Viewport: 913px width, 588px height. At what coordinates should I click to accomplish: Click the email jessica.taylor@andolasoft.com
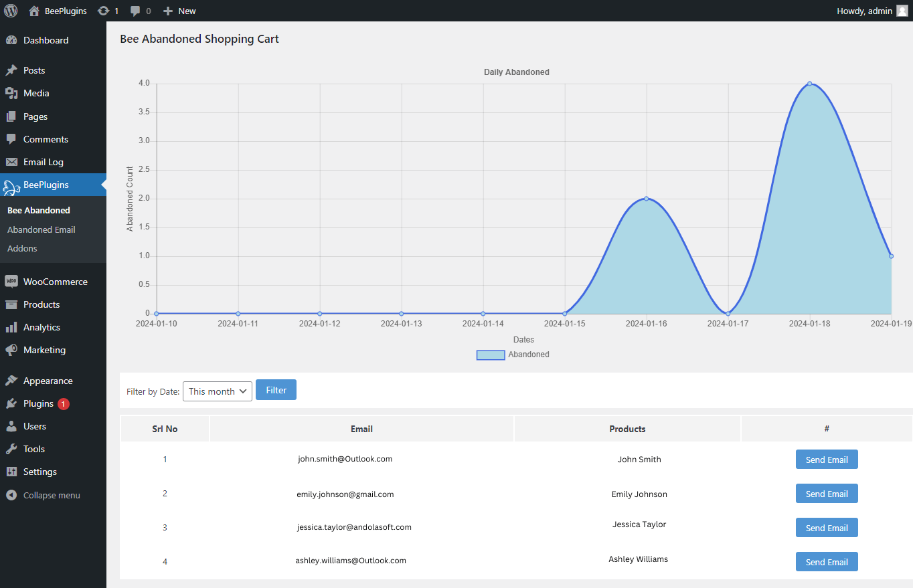[354, 527]
